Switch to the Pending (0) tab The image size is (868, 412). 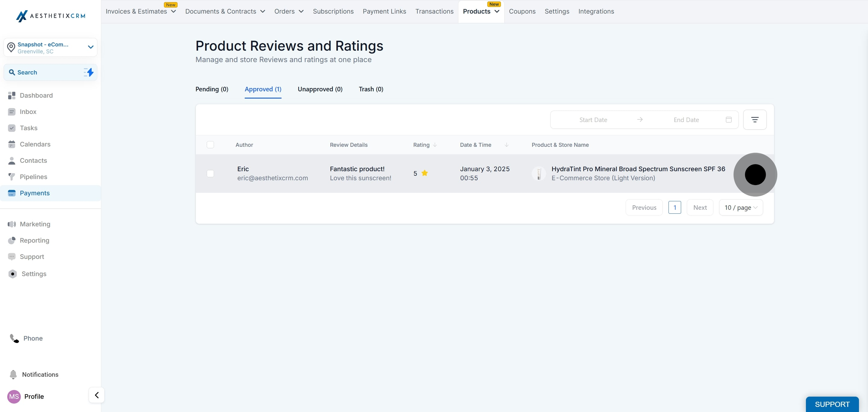point(212,89)
